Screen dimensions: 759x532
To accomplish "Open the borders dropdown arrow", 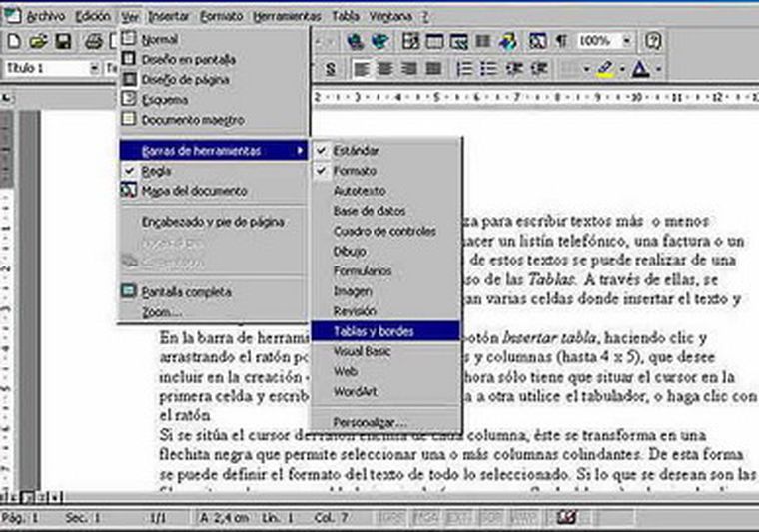I will [586, 69].
